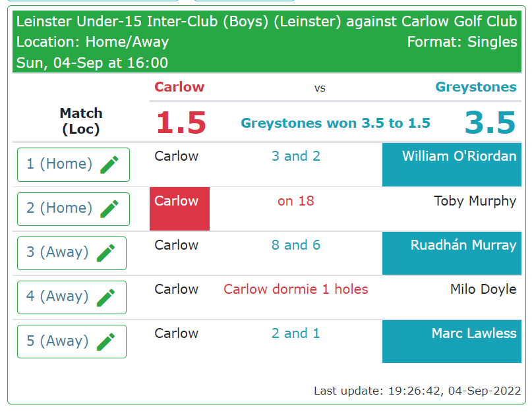Click the pencil icon for match 1 (Home)
The width and height of the screenshot is (532, 417).
pyautogui.click(x=109, y=165)
